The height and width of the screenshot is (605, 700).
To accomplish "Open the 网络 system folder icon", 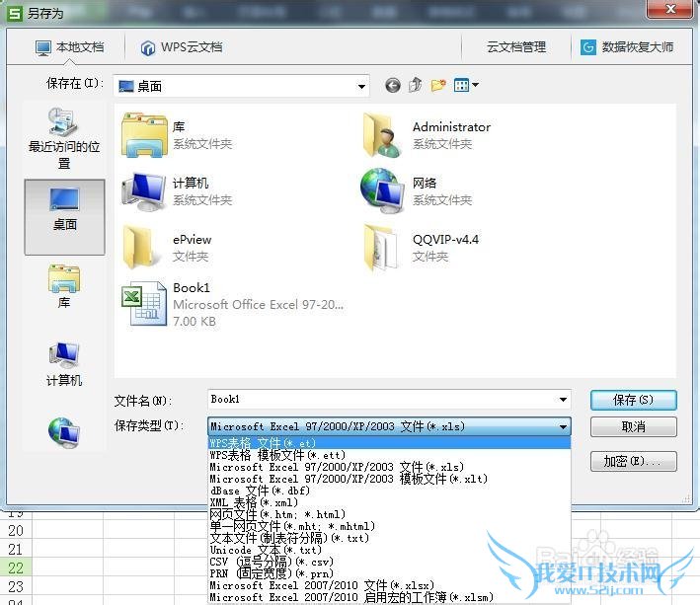I will (x=383, y=190).
